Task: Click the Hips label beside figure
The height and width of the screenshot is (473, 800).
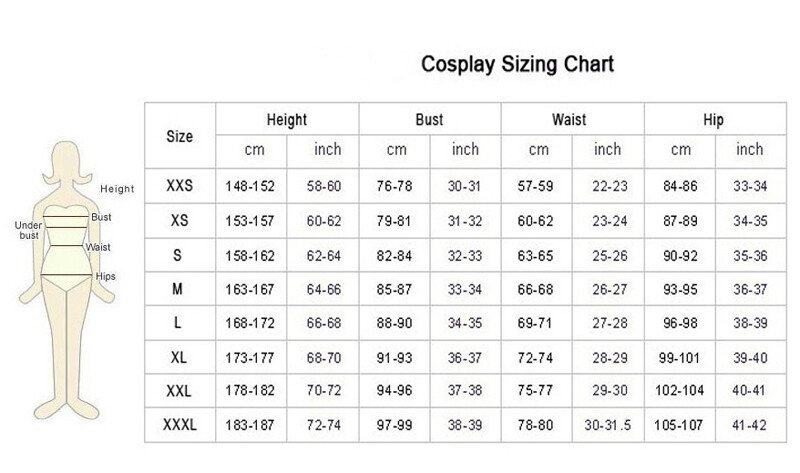Action: 106,276
